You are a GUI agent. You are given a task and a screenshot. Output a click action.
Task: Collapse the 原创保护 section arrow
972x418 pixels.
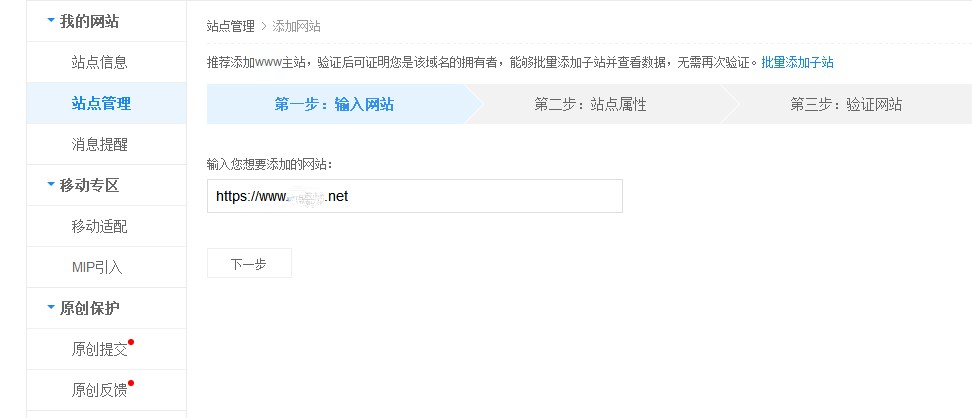click(x=51, y=308)
